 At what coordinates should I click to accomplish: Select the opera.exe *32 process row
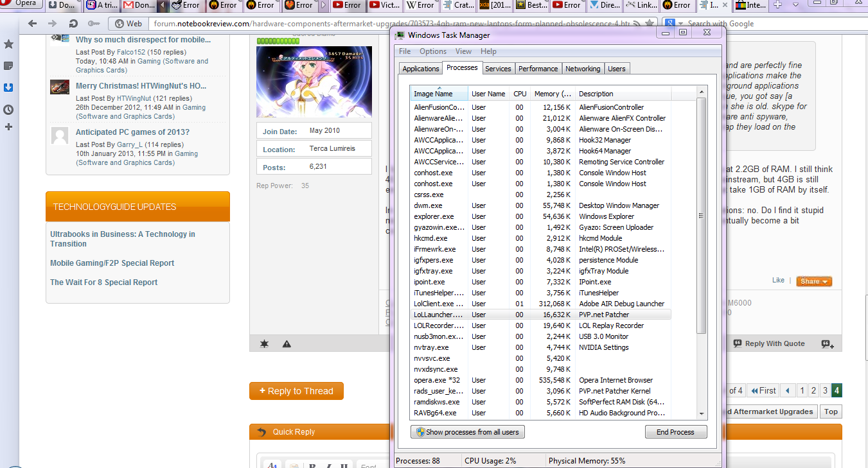pyautogui.click(x=540, y=380)
